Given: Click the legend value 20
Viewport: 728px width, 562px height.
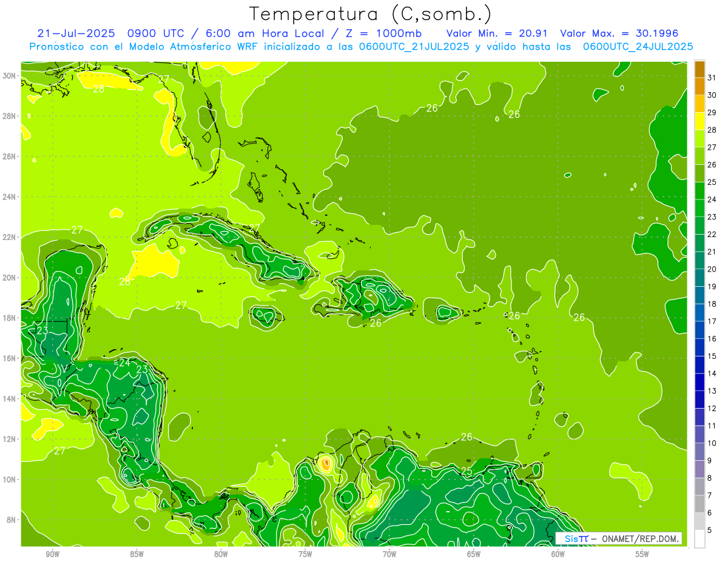Looking at the screenshot, I should click(712, 269).
